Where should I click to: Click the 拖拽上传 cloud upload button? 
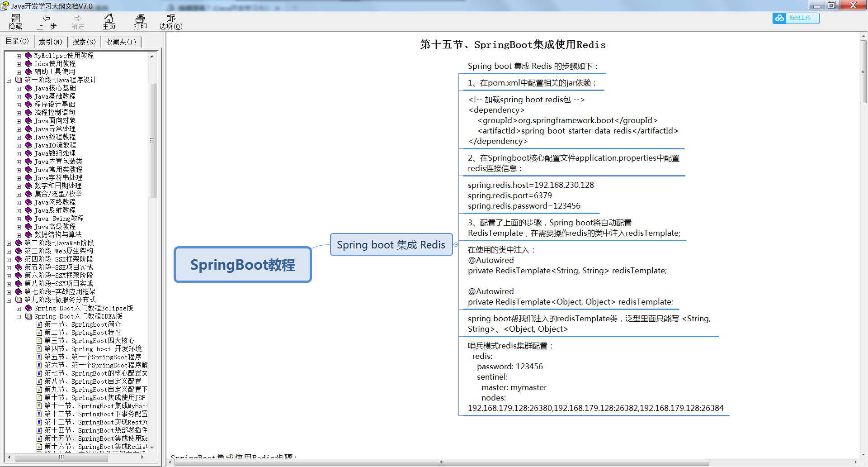796,18
